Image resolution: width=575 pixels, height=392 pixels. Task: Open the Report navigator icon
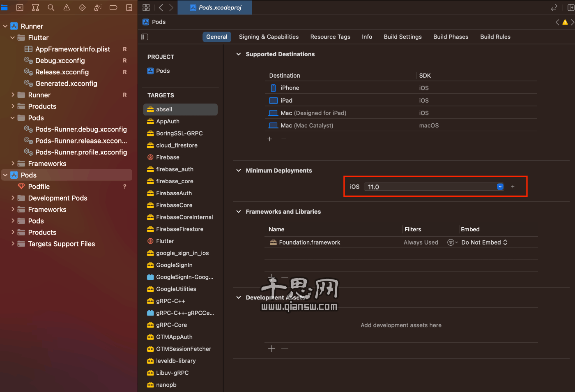coord(129,7)
